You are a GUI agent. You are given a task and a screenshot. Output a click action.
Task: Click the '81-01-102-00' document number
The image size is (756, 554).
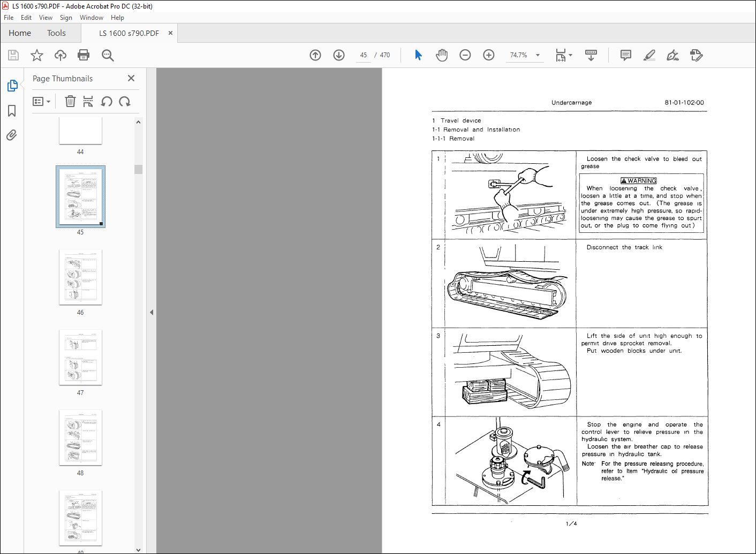(684, 103)
